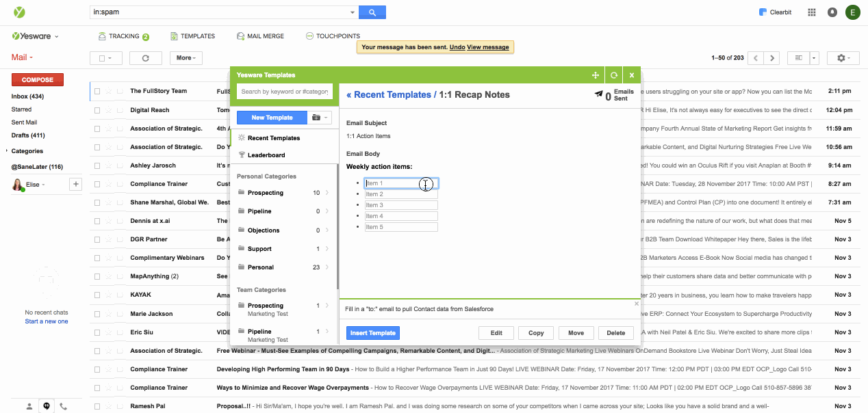Select the checkbox for the Kayak email
Viewport: 868px width, 413px height.
98,294
